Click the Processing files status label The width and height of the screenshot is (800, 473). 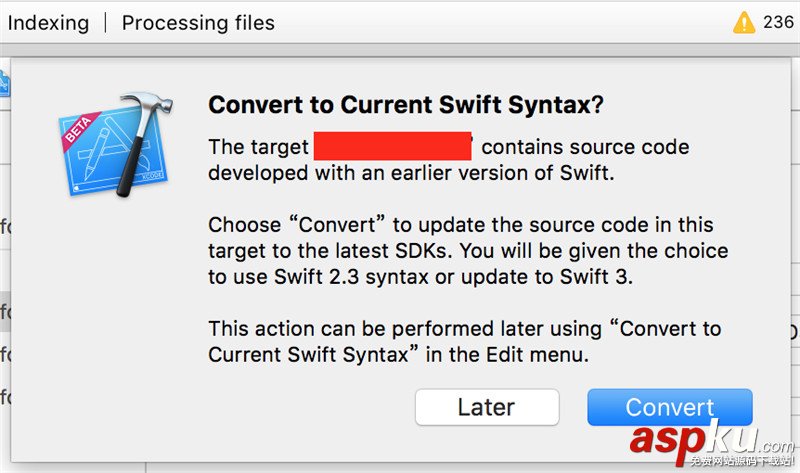pyautogui.click(x=198, y=22)
